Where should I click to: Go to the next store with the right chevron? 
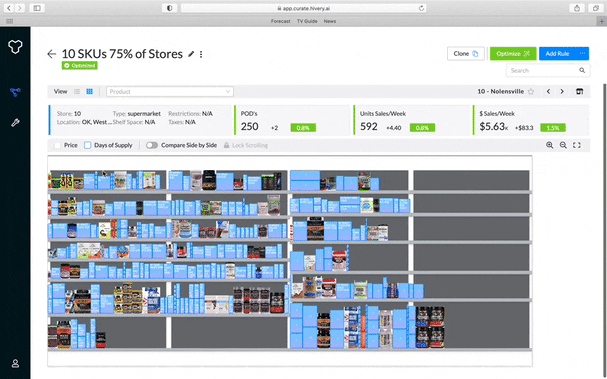[562, 91]
